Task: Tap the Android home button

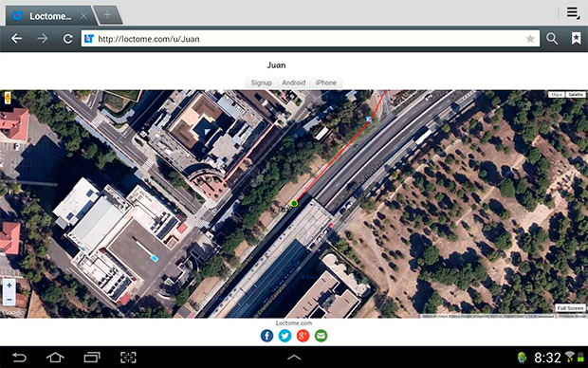Action: point(55,358)
